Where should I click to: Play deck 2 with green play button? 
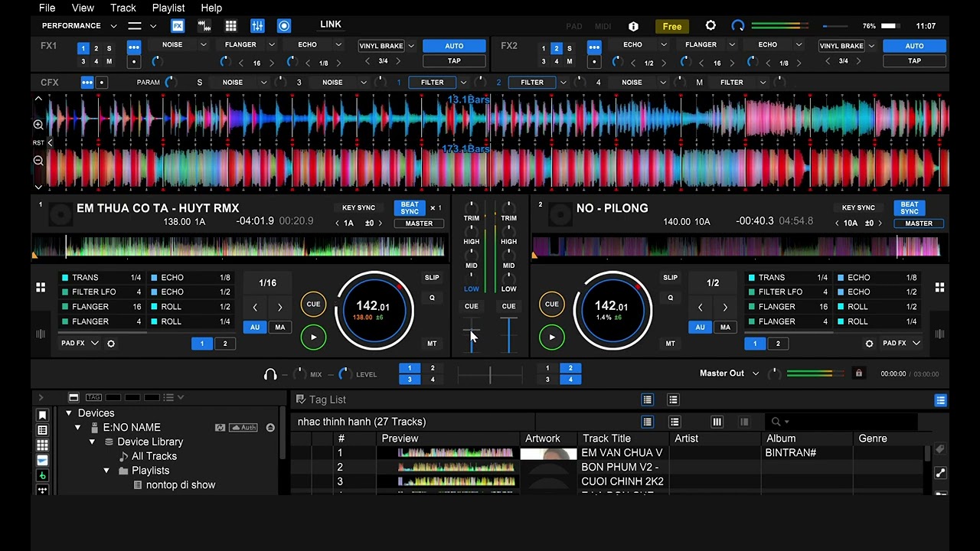[x=551, y=337]
